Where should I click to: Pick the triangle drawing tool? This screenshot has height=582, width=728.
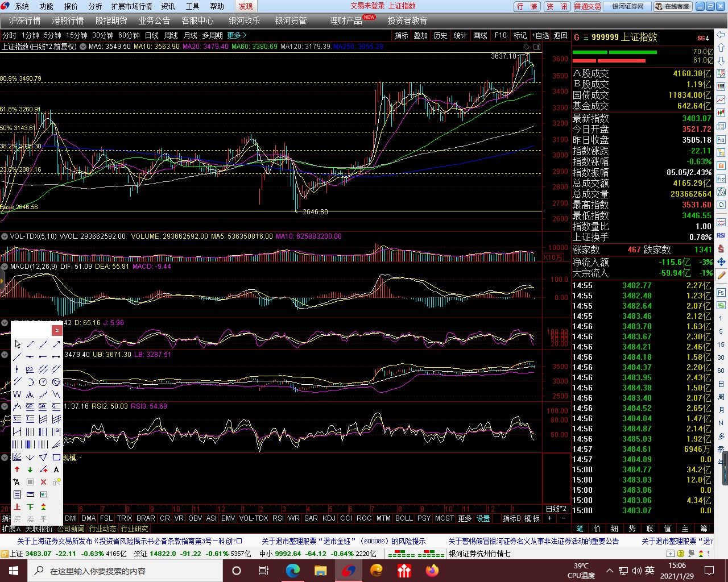(43, 457)
